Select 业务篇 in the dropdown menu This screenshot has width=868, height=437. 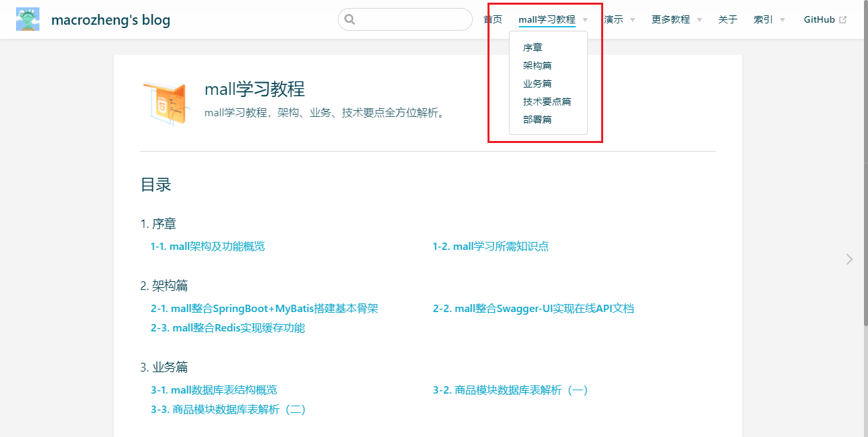[538, 84]
